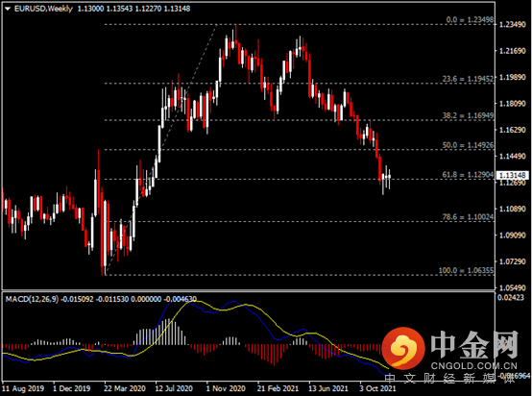This screenshot has width=532, height=396.
Task: Click MACD scale value 0.02423
Action: pyautogui.click(x=510, y=298)
